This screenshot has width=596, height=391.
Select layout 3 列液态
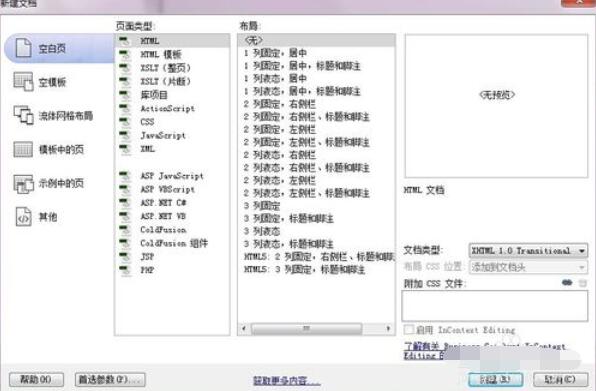(316, 231)
